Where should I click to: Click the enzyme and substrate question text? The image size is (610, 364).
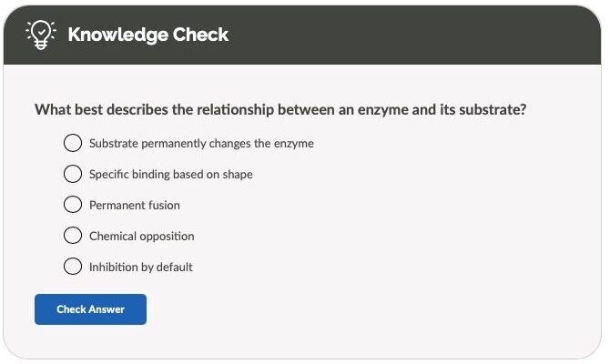pyautogui.click(x=280, y=110)
